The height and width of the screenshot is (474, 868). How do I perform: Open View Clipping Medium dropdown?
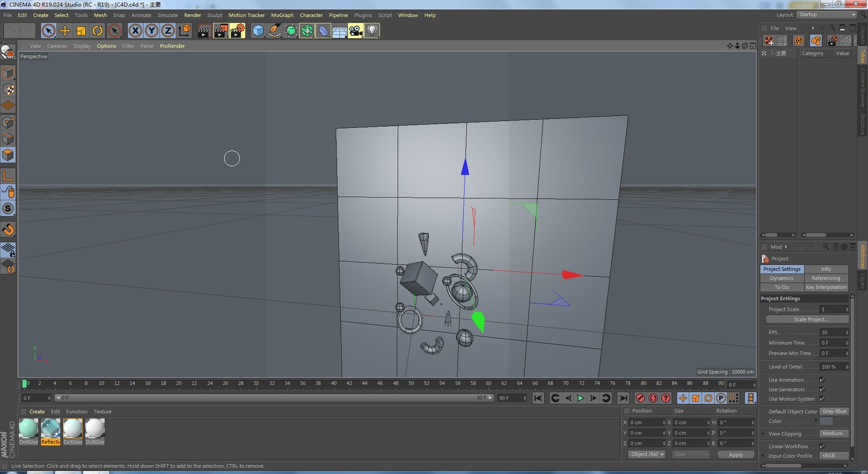[835, 434]
